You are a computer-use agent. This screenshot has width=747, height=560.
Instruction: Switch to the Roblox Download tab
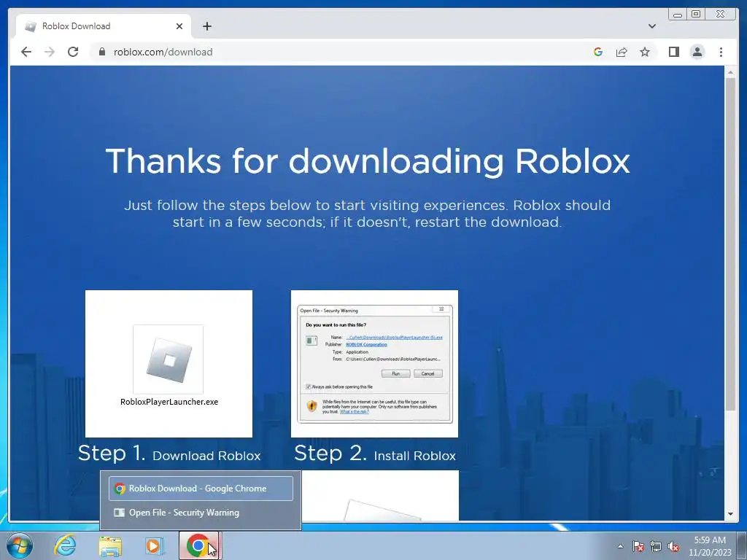tap(104, 26)
